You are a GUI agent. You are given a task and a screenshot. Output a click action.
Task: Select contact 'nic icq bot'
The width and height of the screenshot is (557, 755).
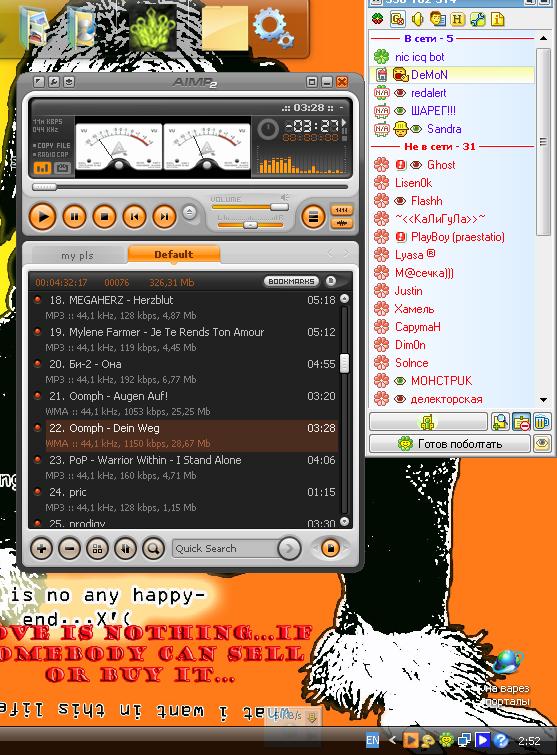(453, 57)
